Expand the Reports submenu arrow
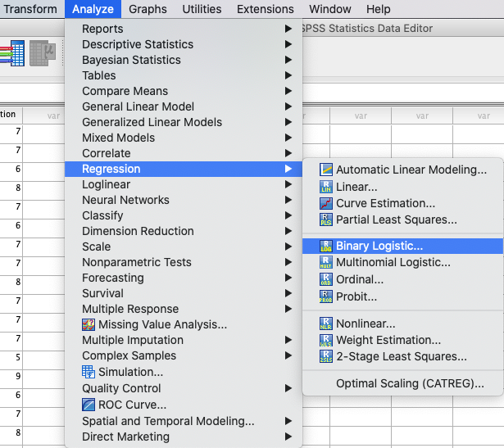Screen dimensions: 504x448 pyautogui.click(x=288, y=29)
